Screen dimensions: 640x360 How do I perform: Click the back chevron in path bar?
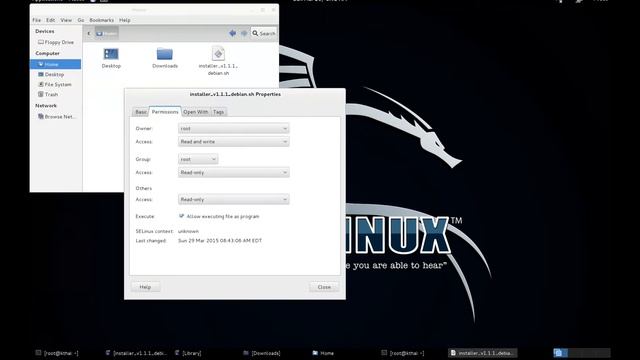tap(89, 33)
